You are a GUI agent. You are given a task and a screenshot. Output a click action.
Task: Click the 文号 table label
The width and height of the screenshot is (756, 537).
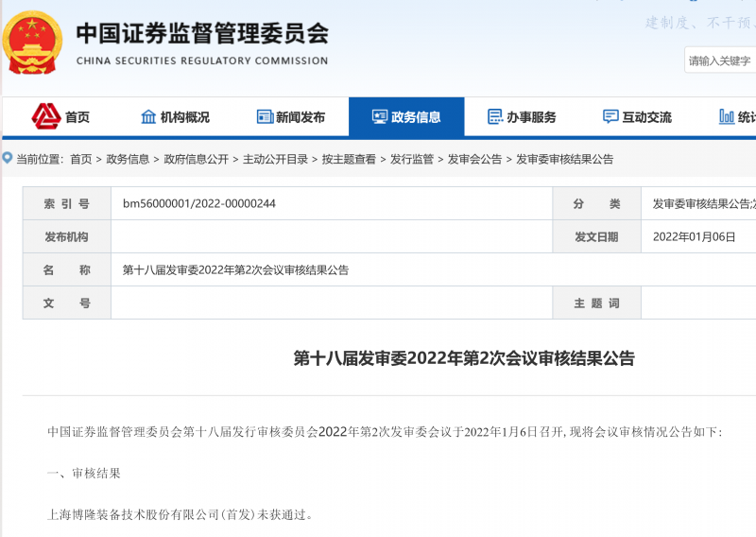66,303
